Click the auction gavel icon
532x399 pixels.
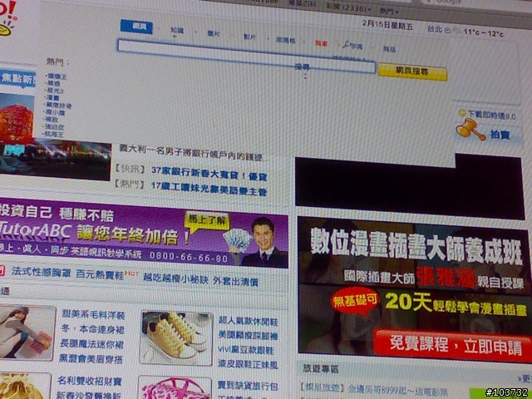click(x=470, y=130)
